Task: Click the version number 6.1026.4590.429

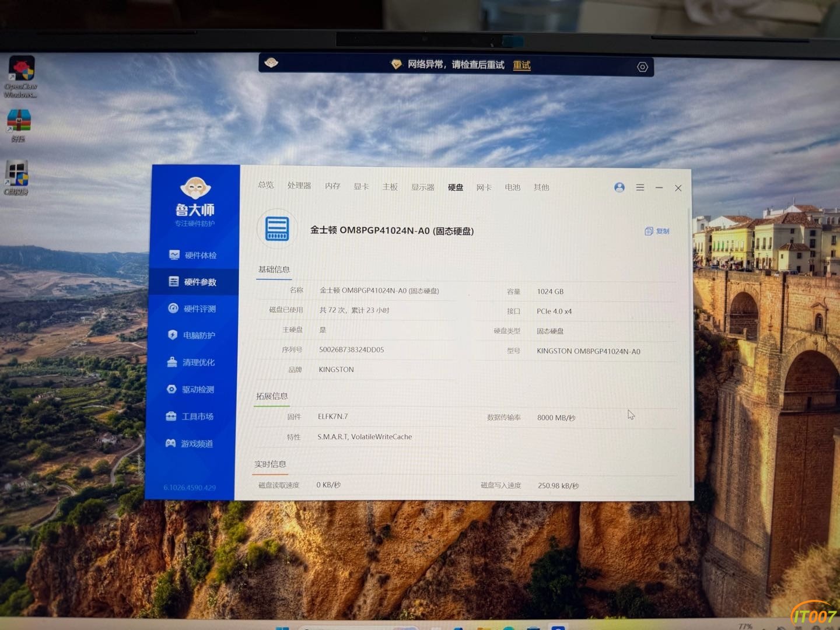Action: (x=190, y=488)
